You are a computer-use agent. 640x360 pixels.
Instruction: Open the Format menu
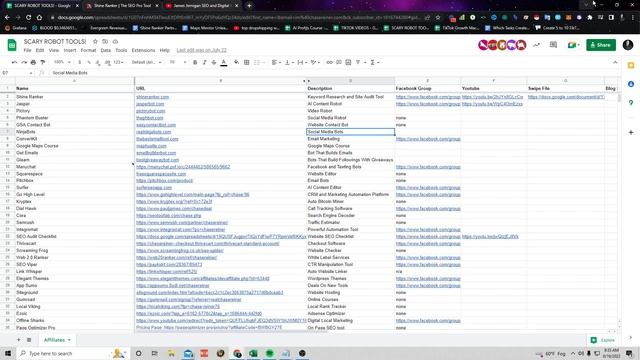click(x=88, y=50)
